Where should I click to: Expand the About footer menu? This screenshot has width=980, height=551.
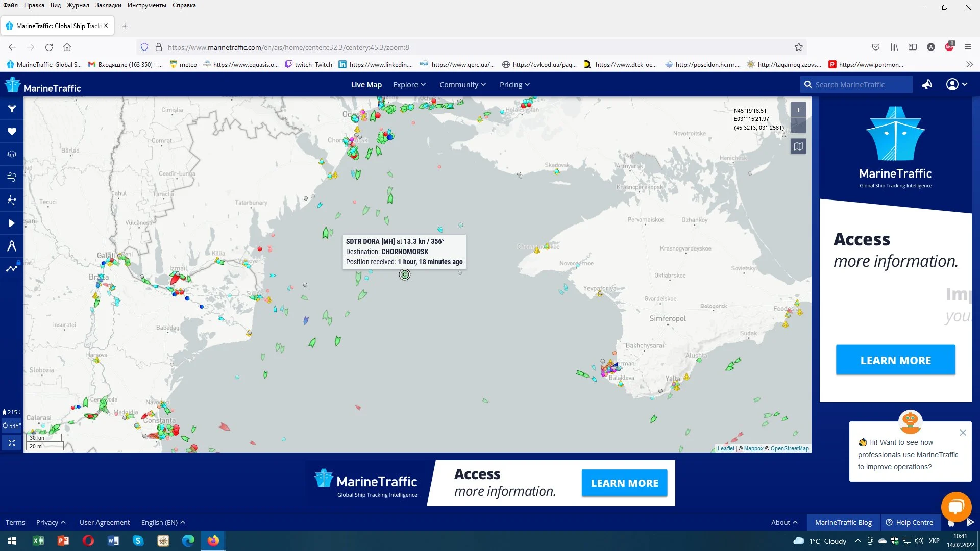coord(784,522)
